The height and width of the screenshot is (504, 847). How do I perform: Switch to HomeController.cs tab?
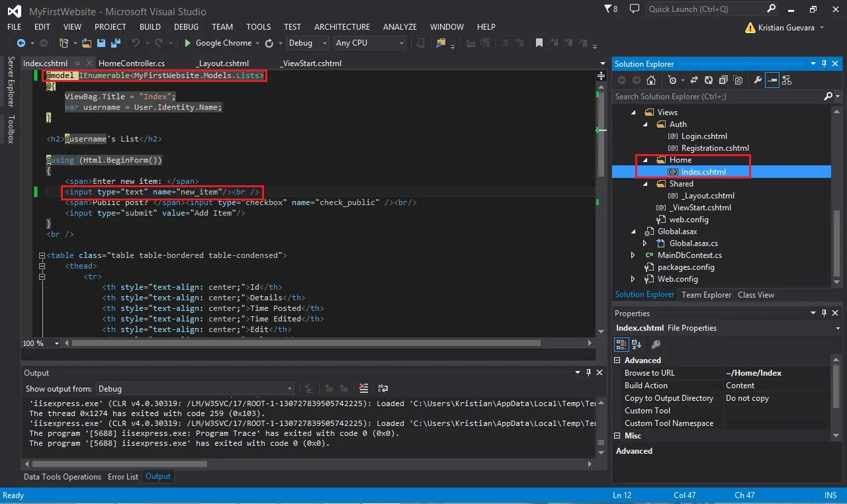coord(132,63)
